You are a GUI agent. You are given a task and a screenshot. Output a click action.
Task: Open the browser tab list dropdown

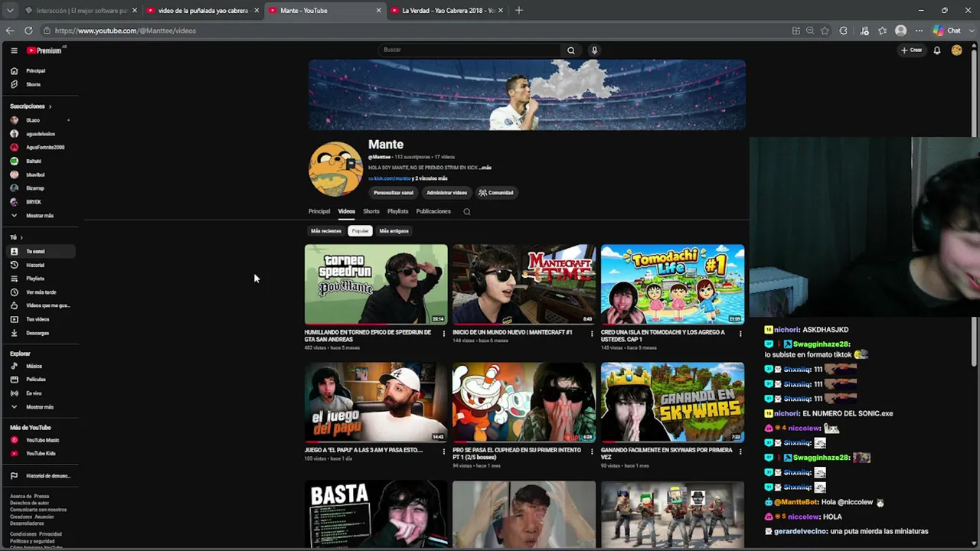pyautogui.click(x=10, y=11)
